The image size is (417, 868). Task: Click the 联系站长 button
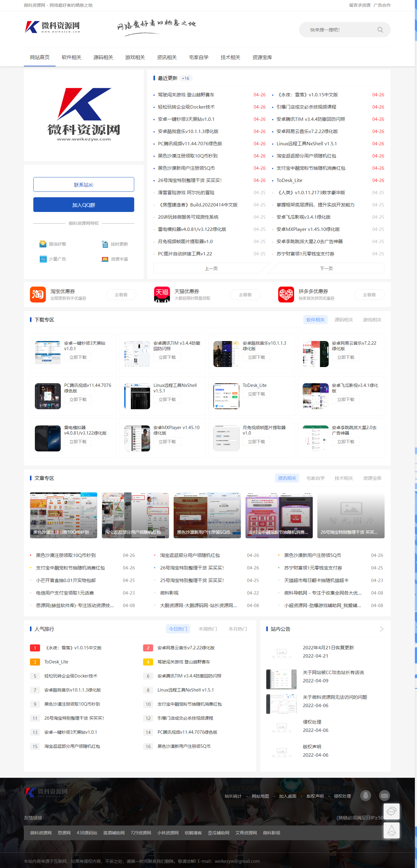[83, 185]
